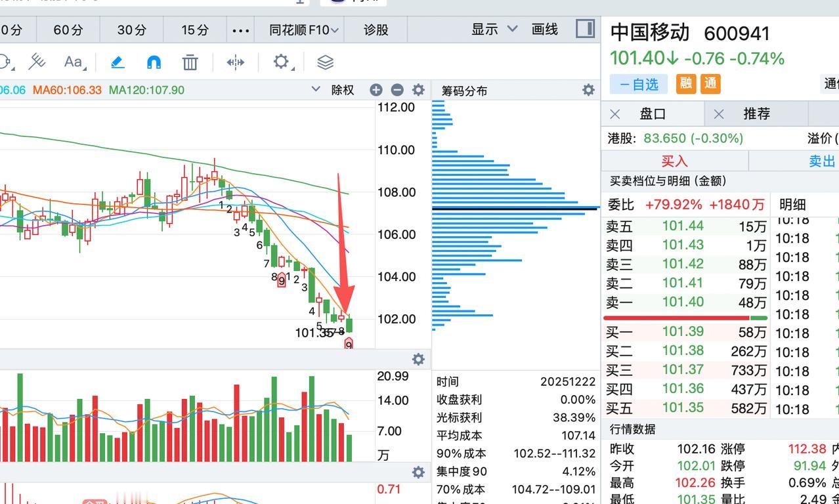Click the trash icon to delete drawings
This screenshot has width=839, height=504.
pyautogui.click(x=190, y=62)
